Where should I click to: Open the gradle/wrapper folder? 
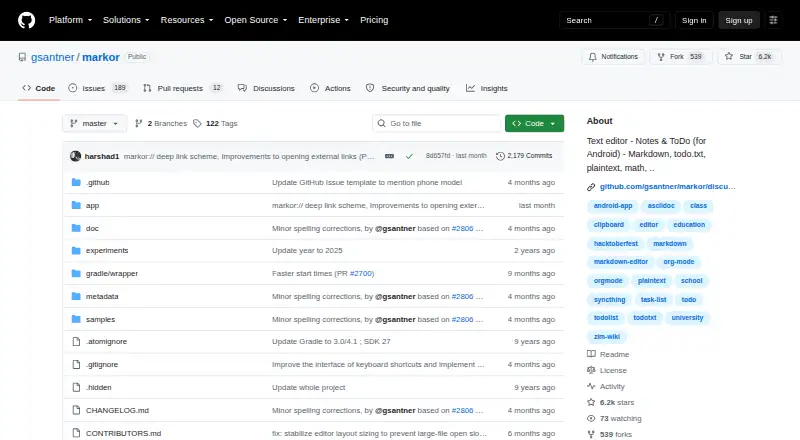pyautogui.click(x=112, y=274)
